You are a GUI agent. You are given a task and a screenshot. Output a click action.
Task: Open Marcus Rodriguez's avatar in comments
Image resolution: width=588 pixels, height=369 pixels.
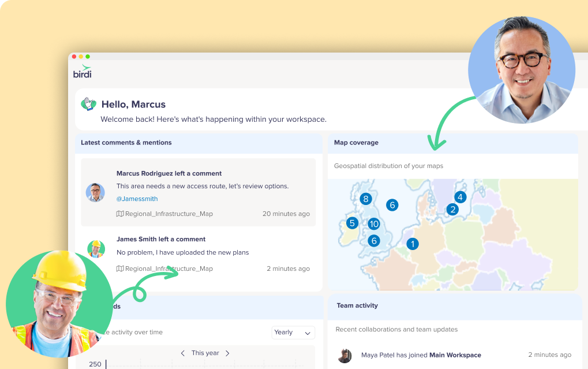pos(95,192)
